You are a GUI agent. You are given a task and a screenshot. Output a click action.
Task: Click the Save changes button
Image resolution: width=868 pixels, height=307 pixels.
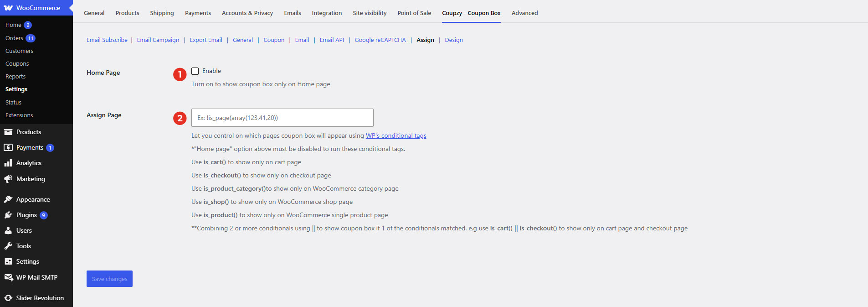click(x=109, y=279)
